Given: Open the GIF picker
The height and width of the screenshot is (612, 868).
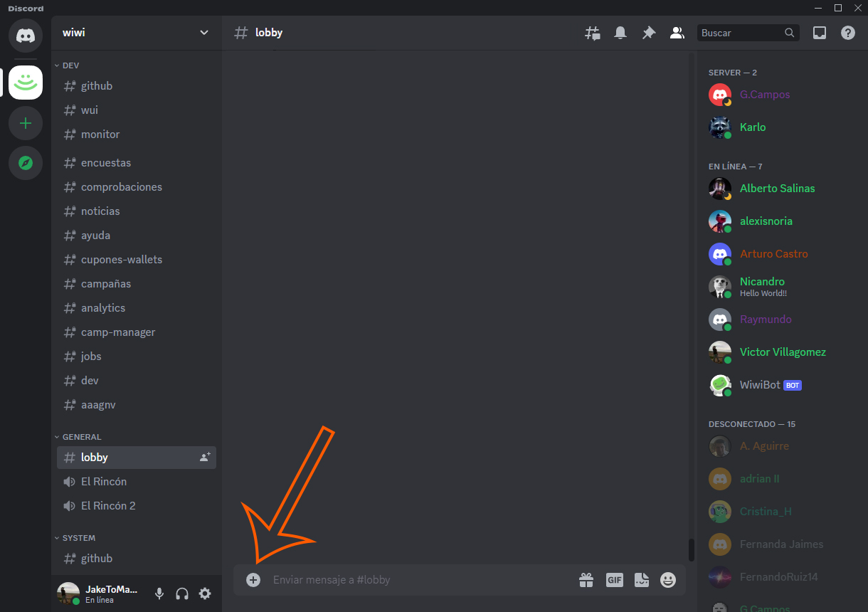Looking at the screenshot, I should pos(615,580).
